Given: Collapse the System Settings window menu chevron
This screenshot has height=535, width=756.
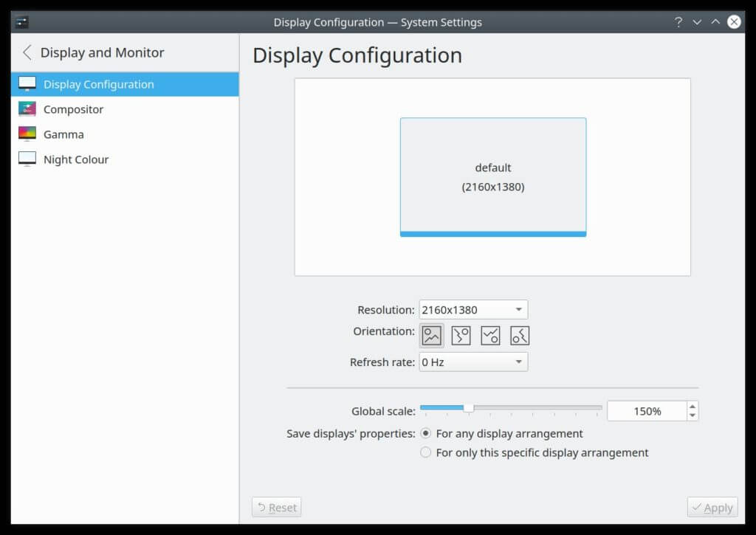Looking at the screenshot, I should (697, 22).
